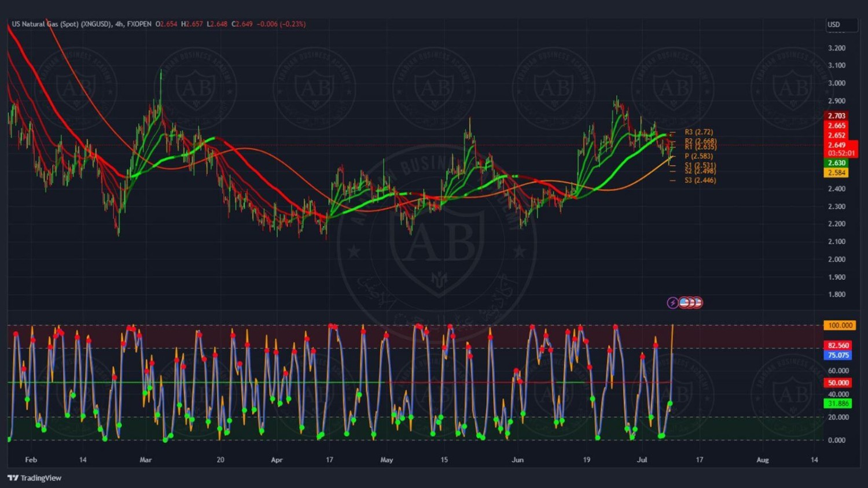
Task: Click the Mar date on the time axis
Action: 145,460
